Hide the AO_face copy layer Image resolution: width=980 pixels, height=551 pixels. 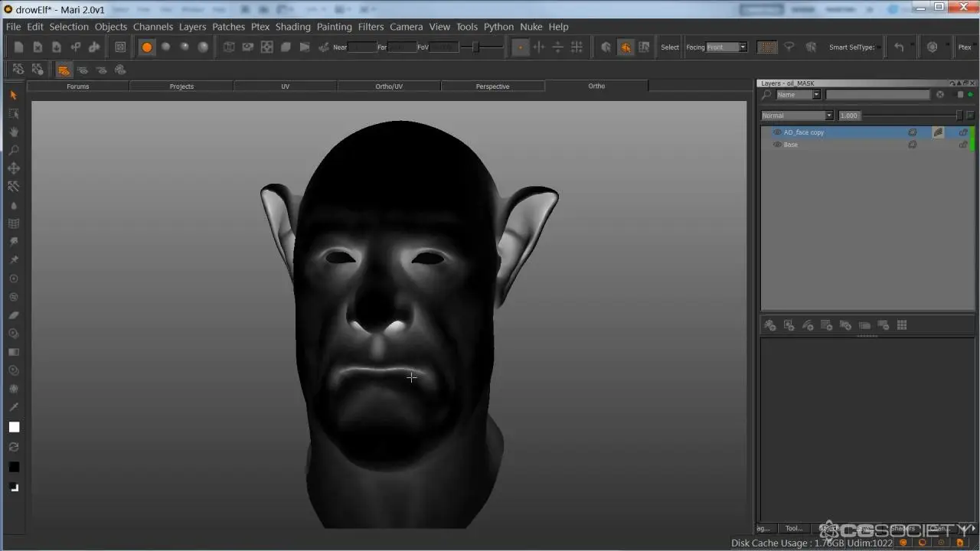[x=777, y=132]
